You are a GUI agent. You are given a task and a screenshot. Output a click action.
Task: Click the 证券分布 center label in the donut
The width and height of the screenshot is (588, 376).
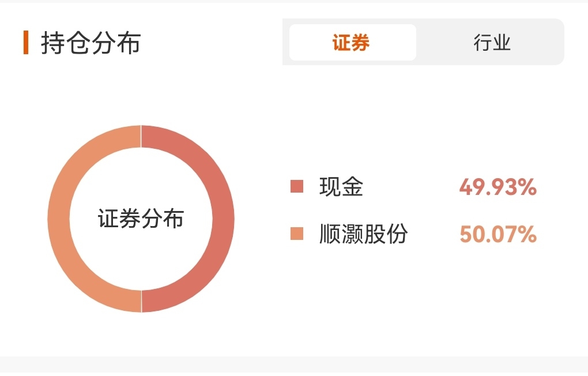(141, 219)
